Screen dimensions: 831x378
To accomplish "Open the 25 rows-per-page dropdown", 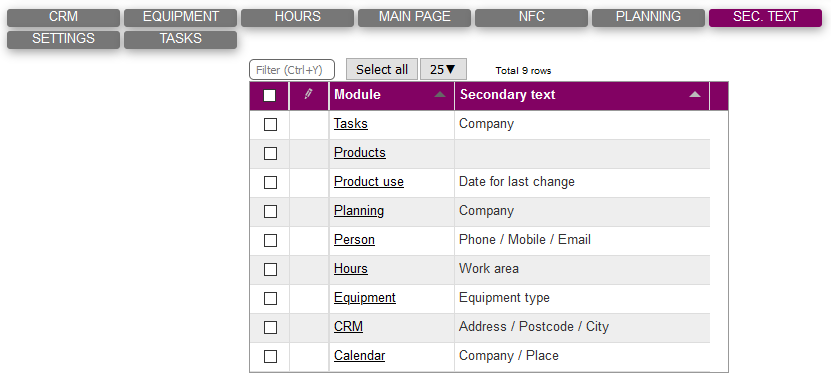I will point(443,69).
